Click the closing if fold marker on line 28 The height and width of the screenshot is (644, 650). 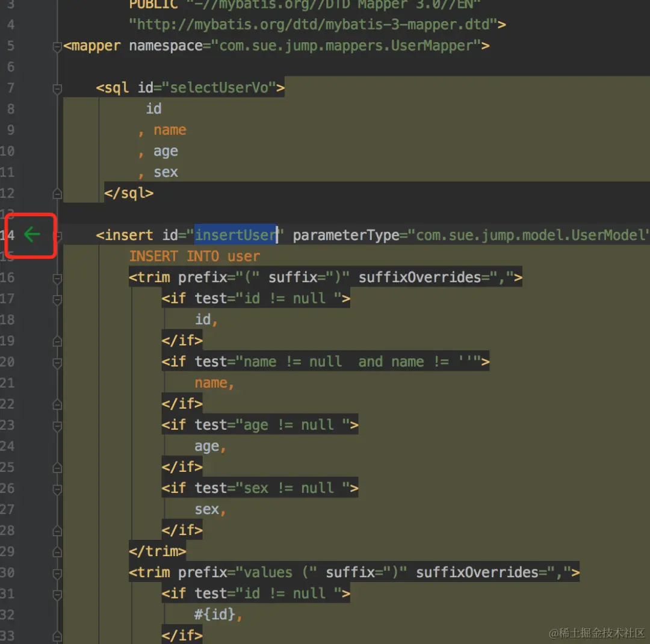tap(57, 531)
